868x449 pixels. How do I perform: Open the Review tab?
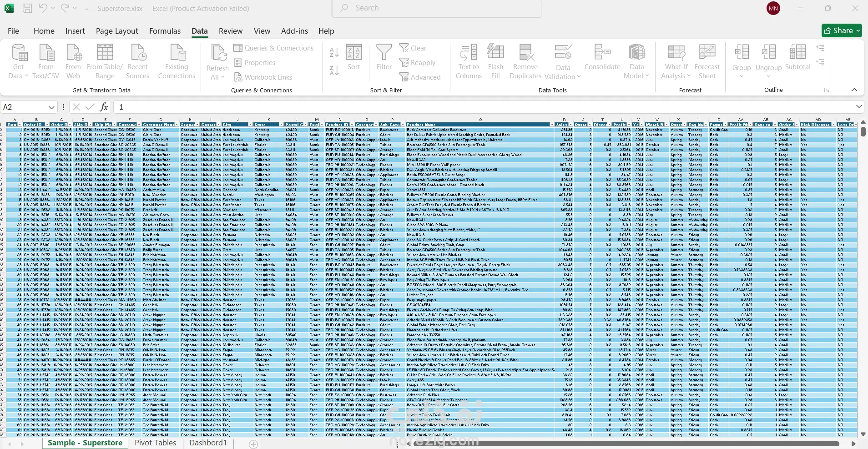[x=231, y=31]
